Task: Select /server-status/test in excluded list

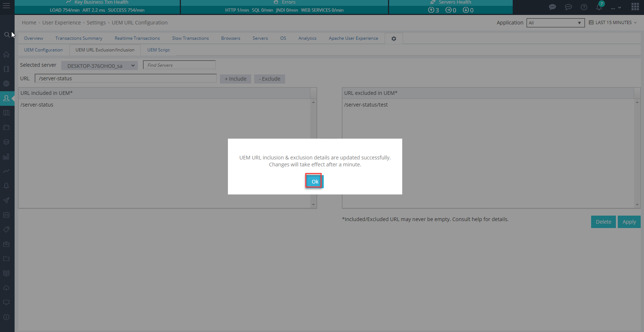Action: (366, 105)
